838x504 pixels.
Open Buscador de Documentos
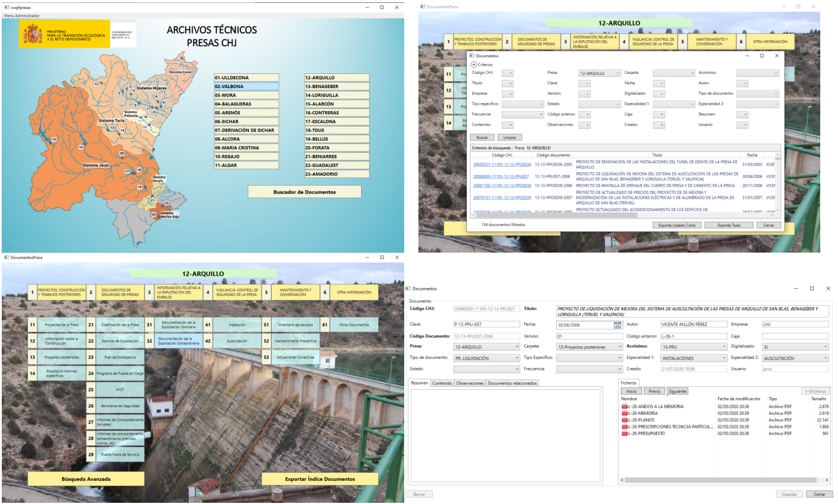tap(304, 192)
